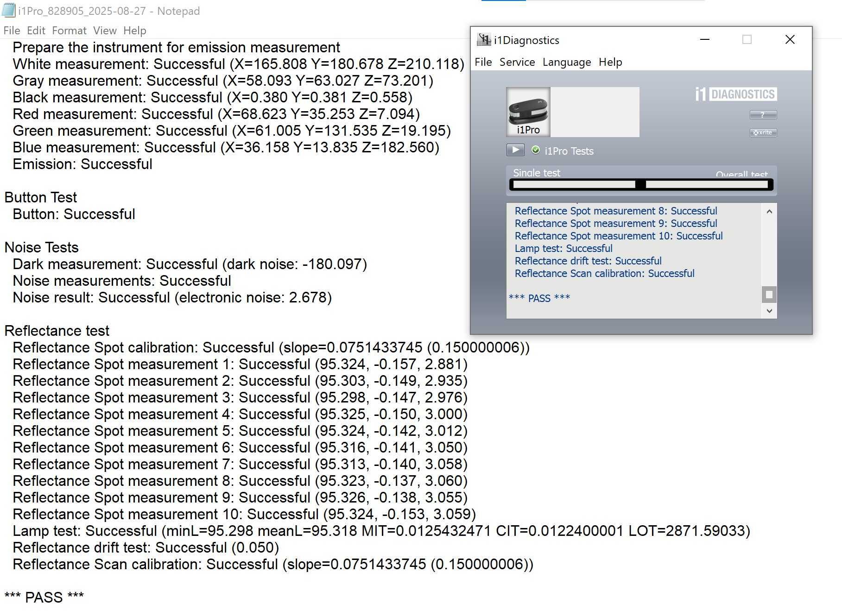Click scroll up arrow in results log
The image size is (842, 616).
coord(769,211)
